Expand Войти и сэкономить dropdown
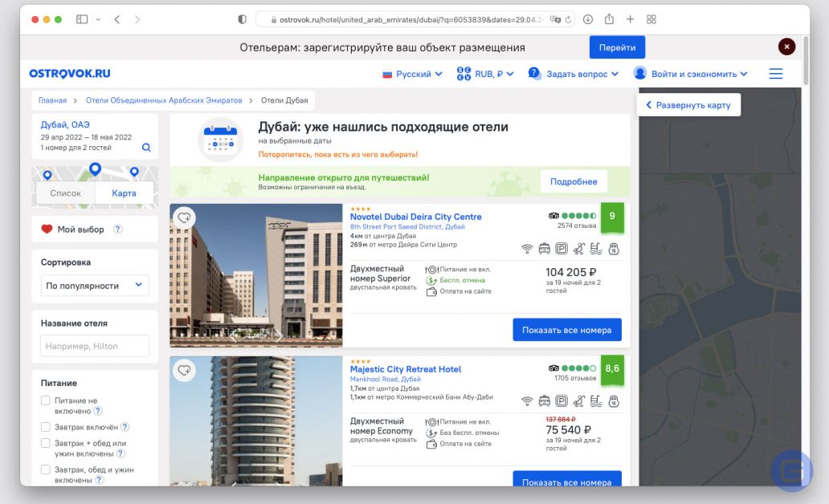 [x=691, y=74]
